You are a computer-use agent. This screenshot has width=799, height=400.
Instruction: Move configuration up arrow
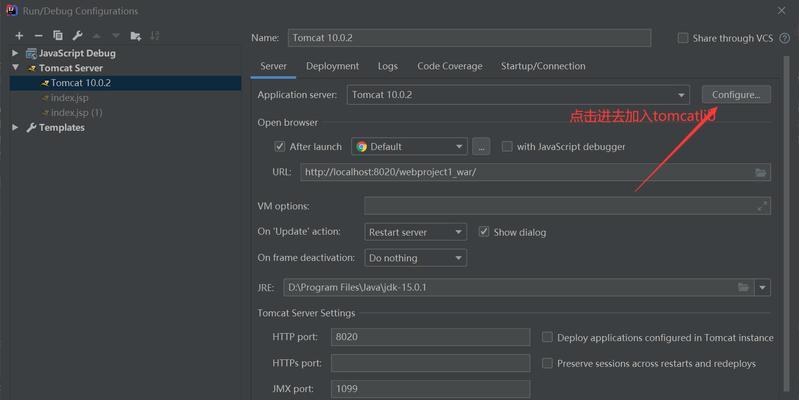point(96,36)
